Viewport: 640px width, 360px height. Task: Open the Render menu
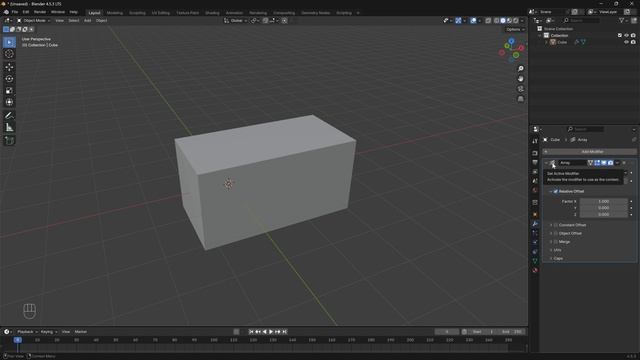40,12
